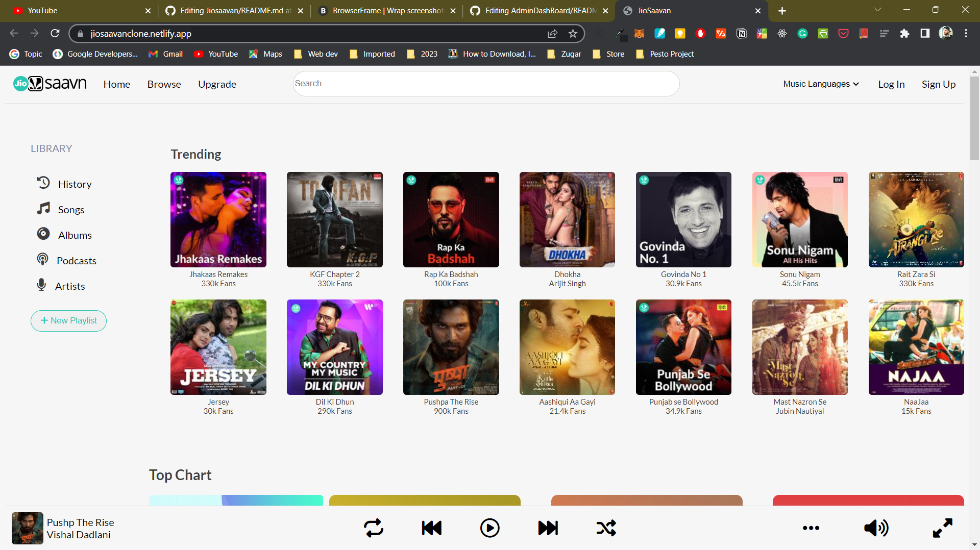Enter fullscreen player mode

[x=942, y=528]
